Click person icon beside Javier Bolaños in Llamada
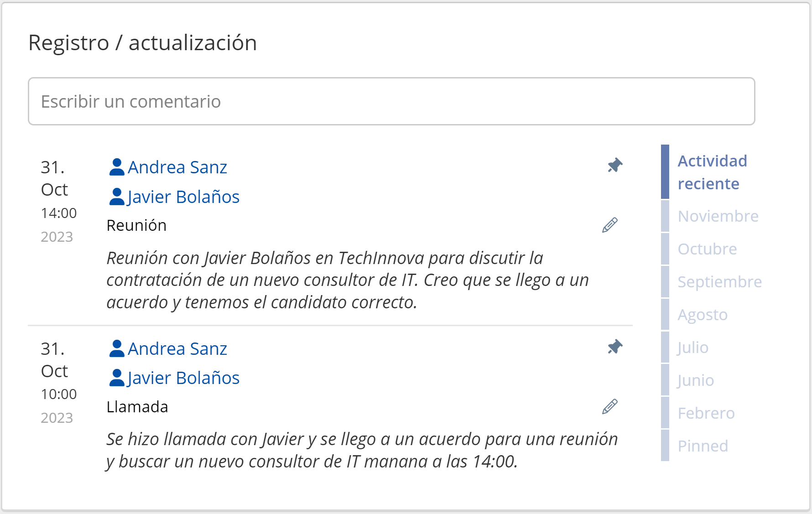This screenshot has width=812, height=514. [117, 378]
